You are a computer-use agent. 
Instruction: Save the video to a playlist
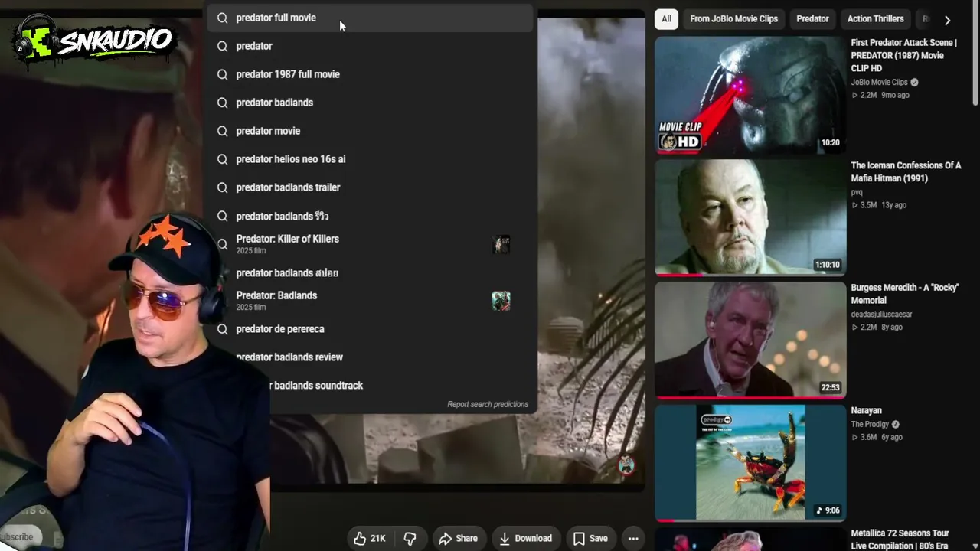click(590, 539)
